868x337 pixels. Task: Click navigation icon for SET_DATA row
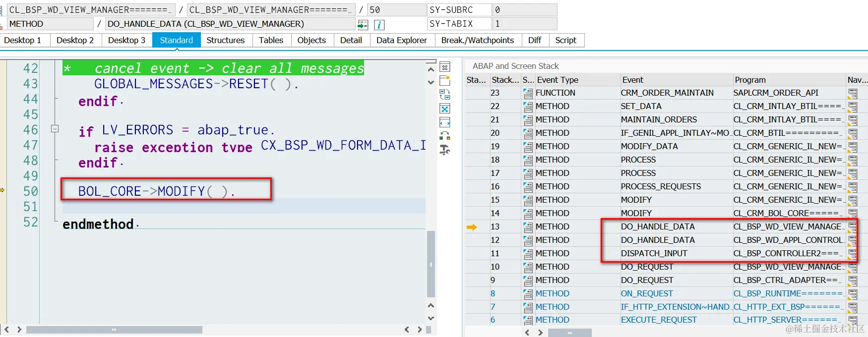click(x=853, y=107)
